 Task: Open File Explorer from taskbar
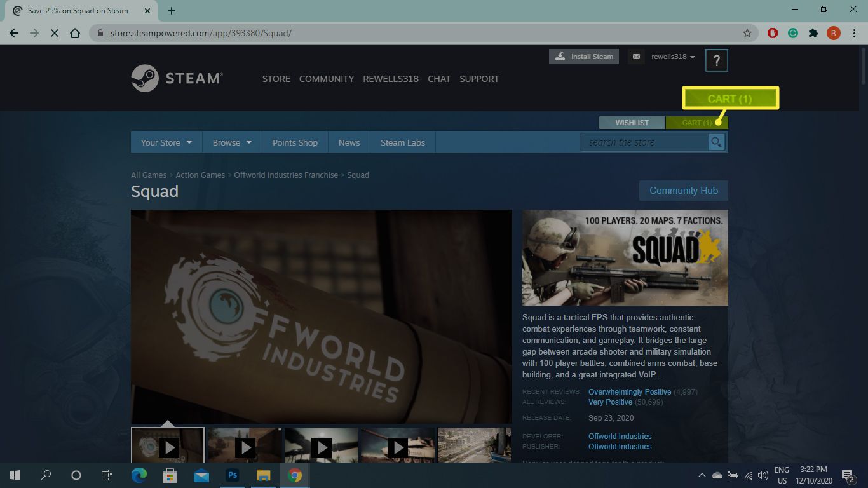pos(263,475)
